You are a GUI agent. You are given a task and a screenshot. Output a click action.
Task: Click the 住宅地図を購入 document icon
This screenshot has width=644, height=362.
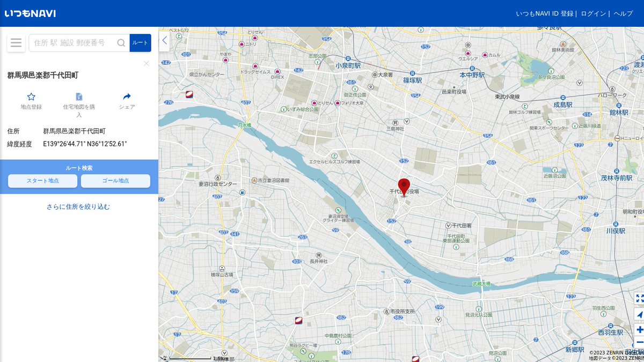[x=79, y=97]
